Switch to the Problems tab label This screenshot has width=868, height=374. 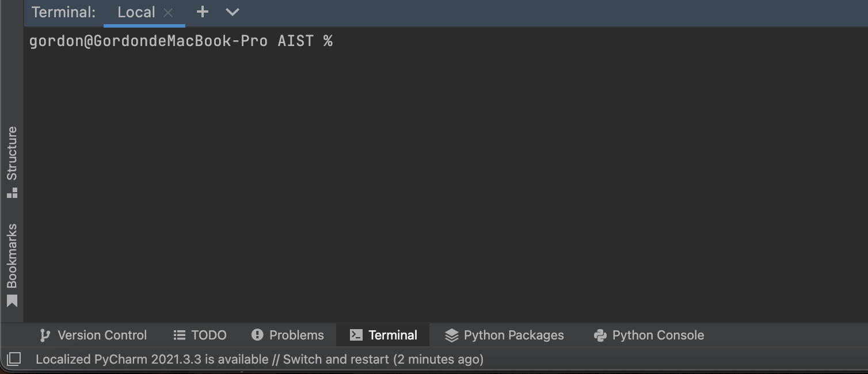pos(296,335)
